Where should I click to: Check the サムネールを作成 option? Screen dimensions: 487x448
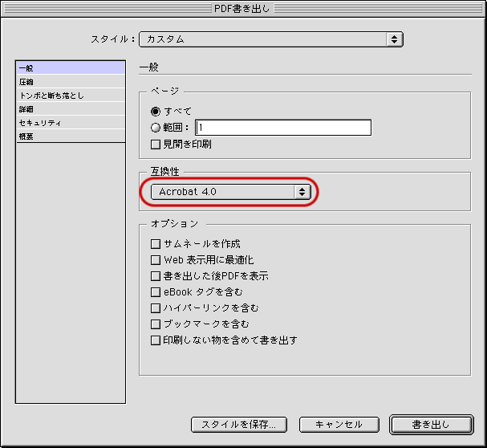coord(156,244)
